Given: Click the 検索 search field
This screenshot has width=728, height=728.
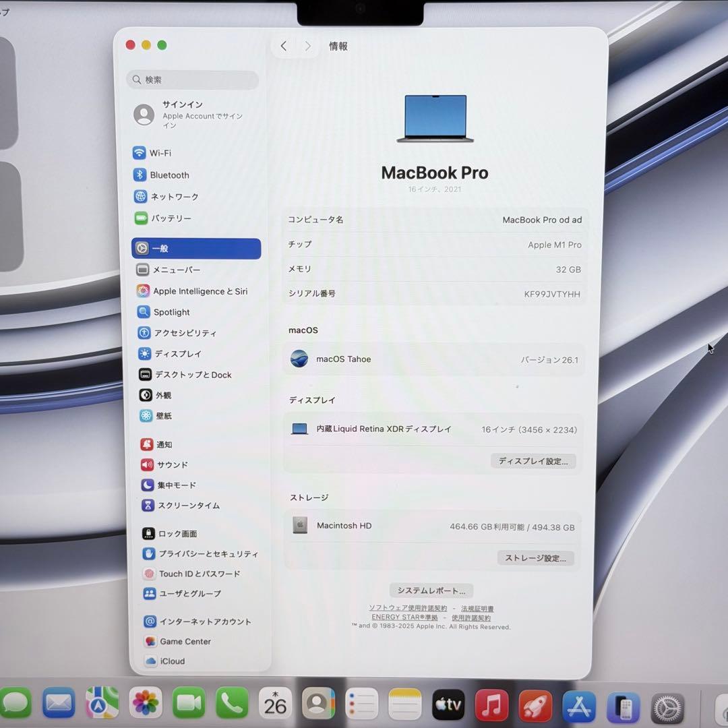Looking at the screenshot, I should pos(193,80).
